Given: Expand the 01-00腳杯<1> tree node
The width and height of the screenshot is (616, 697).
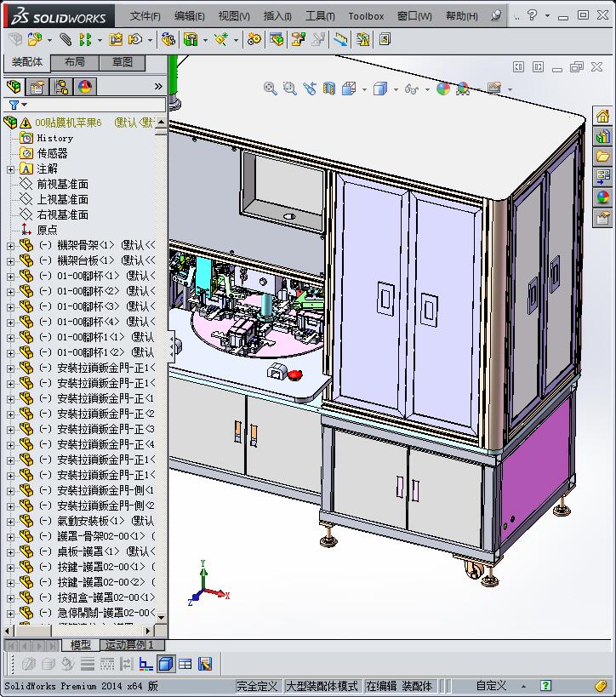Looking at the screenshot, I should click(11, 277).
